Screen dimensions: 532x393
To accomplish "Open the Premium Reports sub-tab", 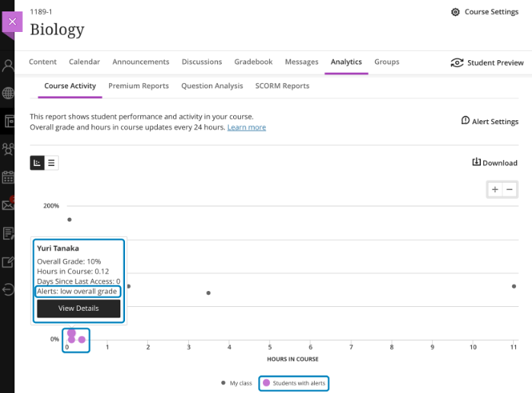I will coord(139,86).
